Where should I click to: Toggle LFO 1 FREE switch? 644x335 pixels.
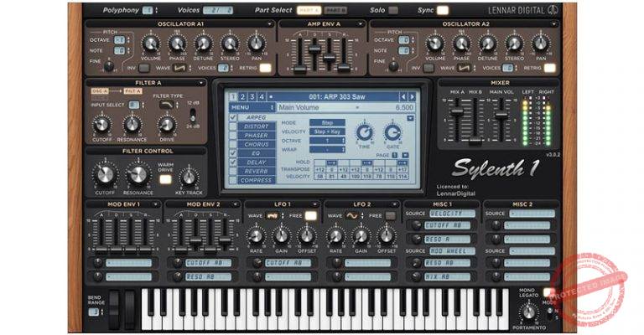(x=311, y=216)
